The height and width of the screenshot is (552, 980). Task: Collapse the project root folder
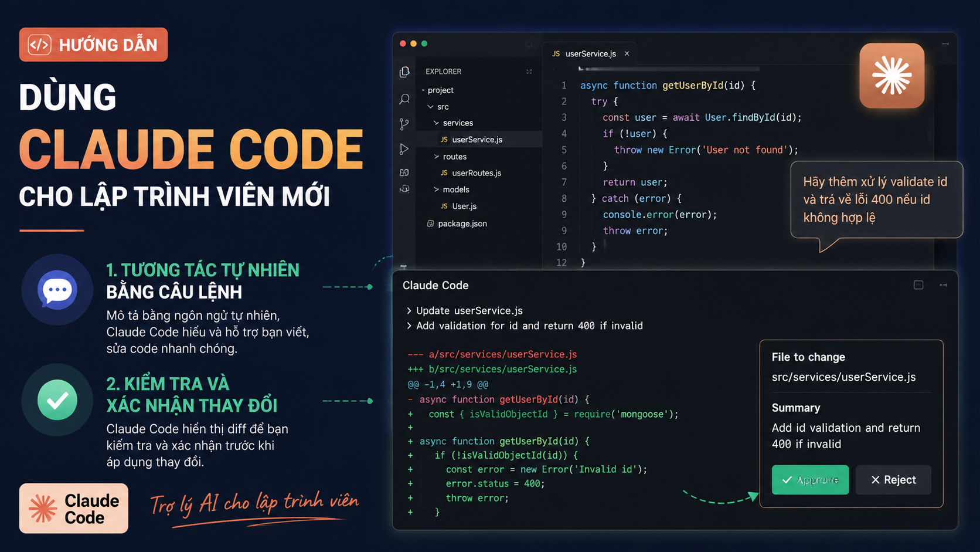pos(423,90)
